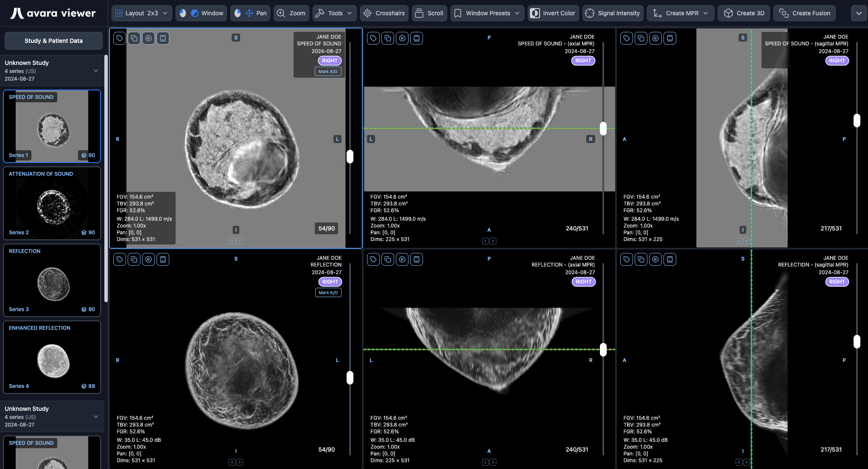Click the Create Fusion button
The width and height of the screenshot is (868, 469).
(x=804, y=13)
